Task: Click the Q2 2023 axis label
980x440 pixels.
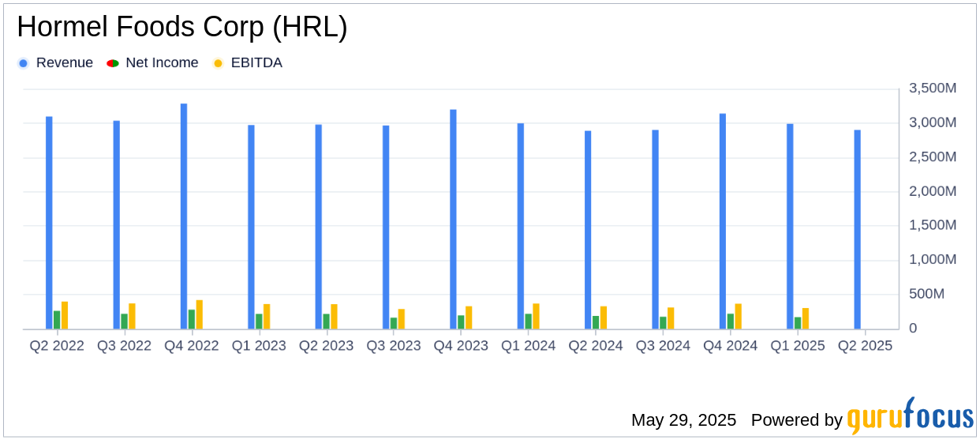Action: click(326, 346)
